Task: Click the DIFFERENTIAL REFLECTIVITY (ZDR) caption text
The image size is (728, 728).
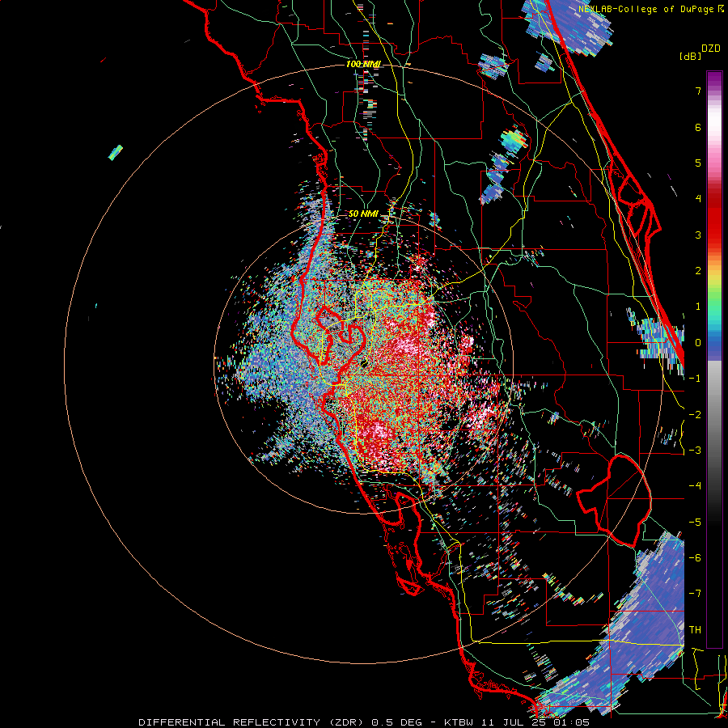Action: [x=252, y=722]
